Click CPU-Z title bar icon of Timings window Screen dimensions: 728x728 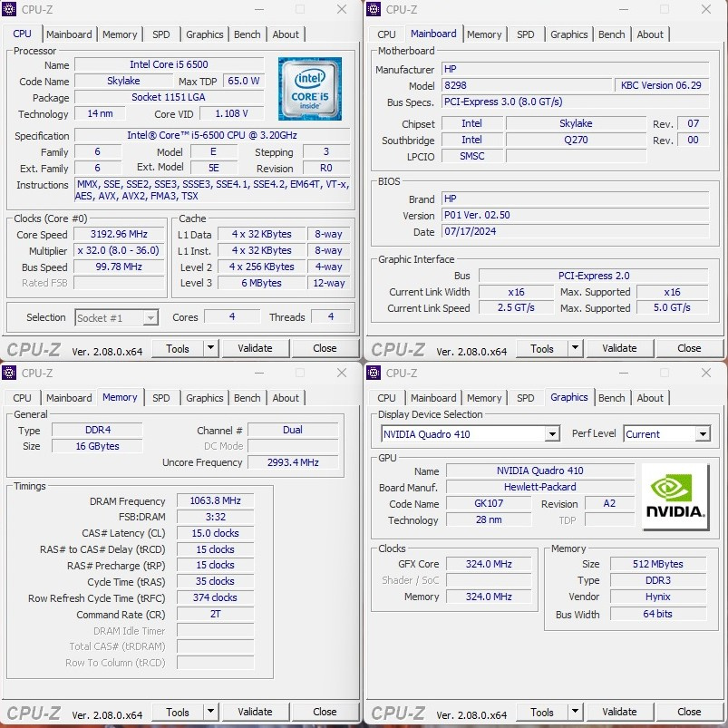pyautogui.click(x=10, y=373)
